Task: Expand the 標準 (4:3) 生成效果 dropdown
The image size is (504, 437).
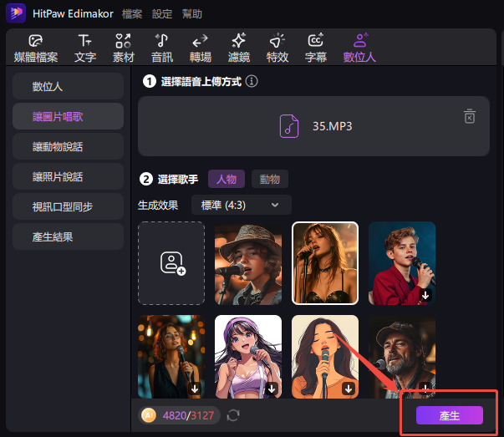Action: point(242,205)
